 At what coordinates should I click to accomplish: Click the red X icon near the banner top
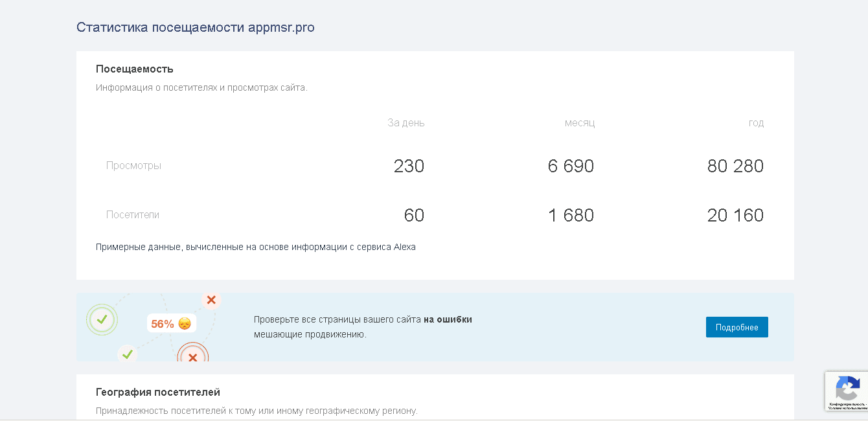click(x=211, y=299)
